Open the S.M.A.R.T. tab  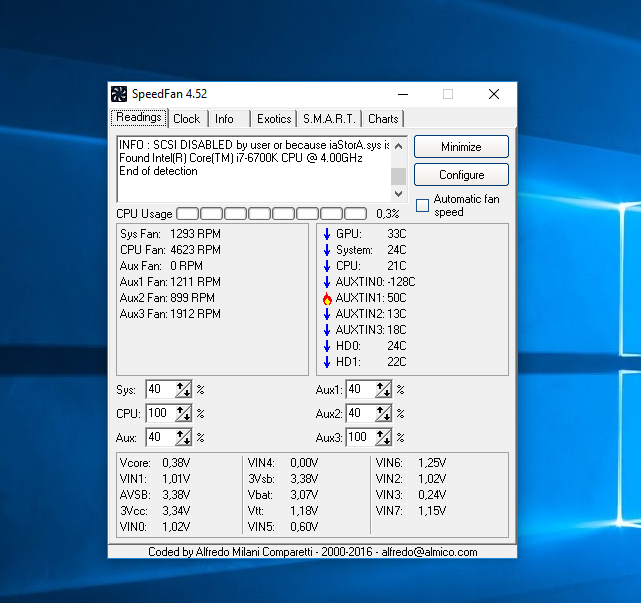pos(329,119)
